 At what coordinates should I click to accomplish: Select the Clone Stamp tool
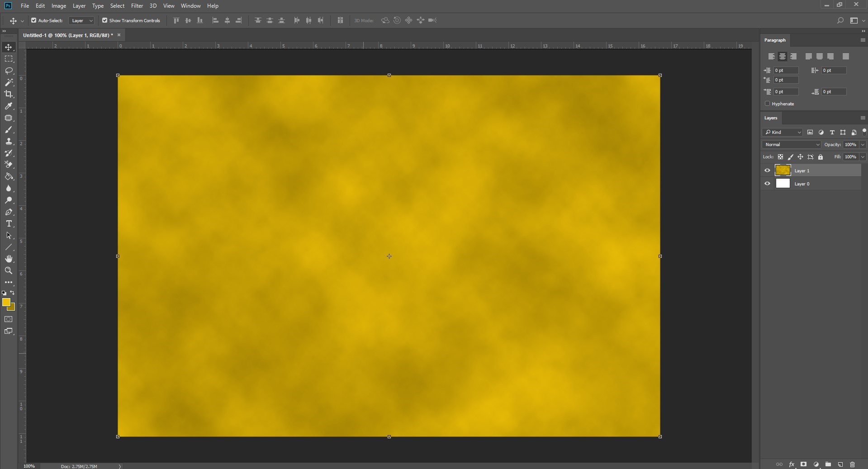click(9, 142)
